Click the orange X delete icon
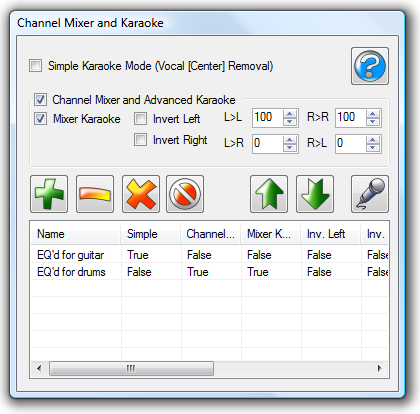 pos(141,194)
